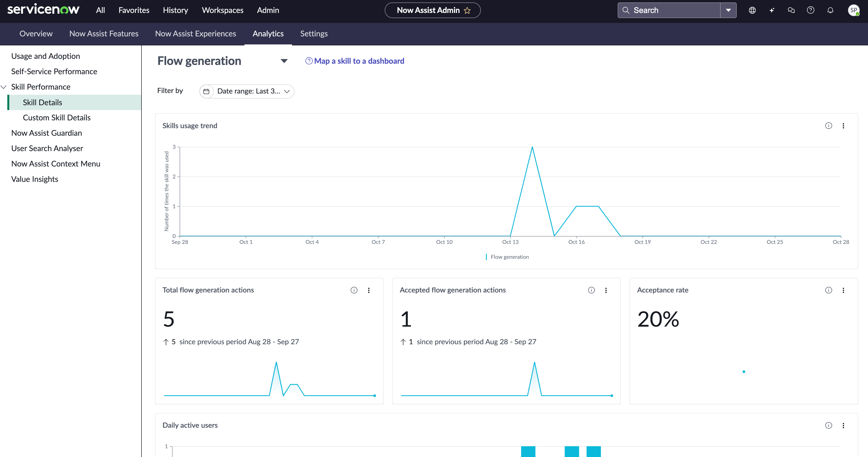This screenshot has width=868, height=457.
Task: Open the Favorites menu
Action: (x=134, y=10)
